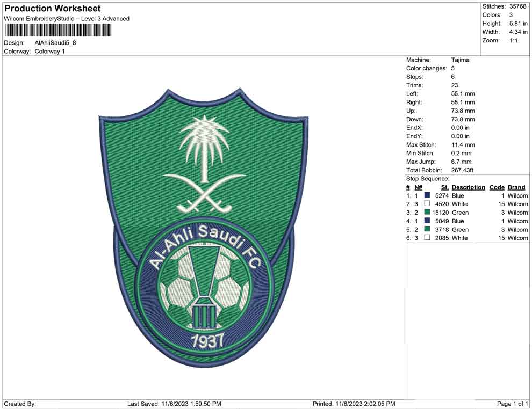Click the 'Production Worksheet' title

[x=53, y=8]
